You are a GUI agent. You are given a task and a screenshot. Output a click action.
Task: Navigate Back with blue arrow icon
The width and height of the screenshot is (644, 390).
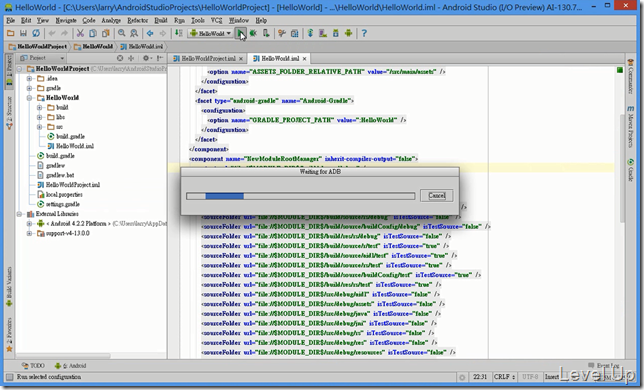tap(150, 33)
